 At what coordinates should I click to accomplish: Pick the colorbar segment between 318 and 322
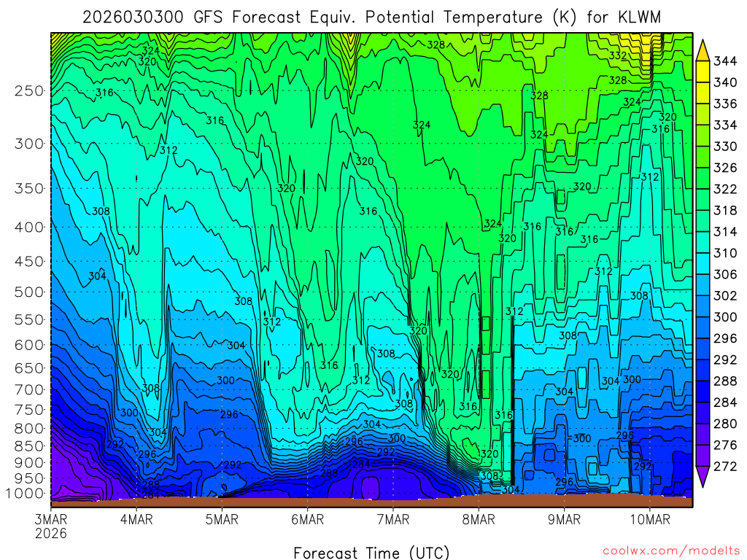point(703,200)
